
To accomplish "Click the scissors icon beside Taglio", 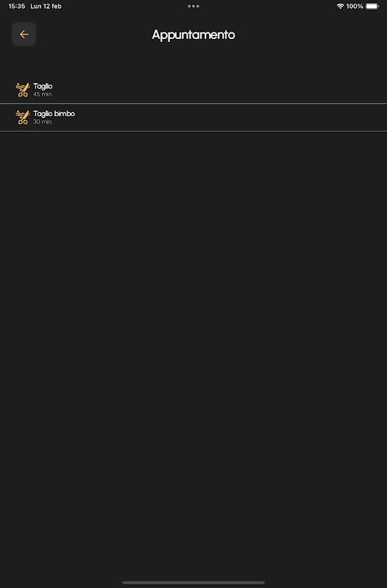I will [23, 90].
